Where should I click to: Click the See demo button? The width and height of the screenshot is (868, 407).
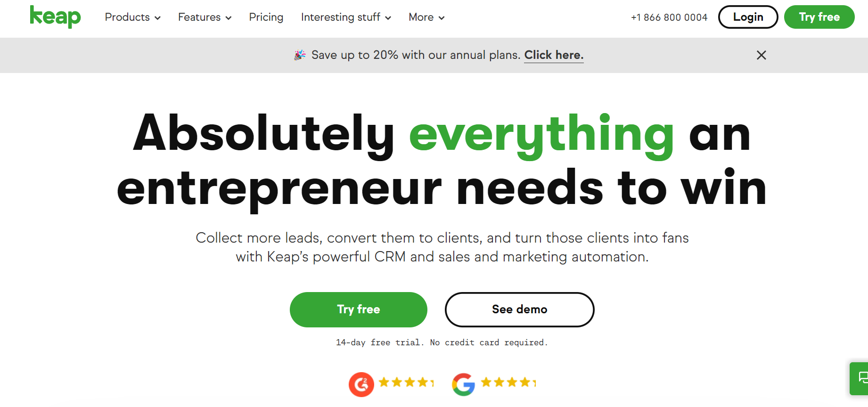[520, 309]
